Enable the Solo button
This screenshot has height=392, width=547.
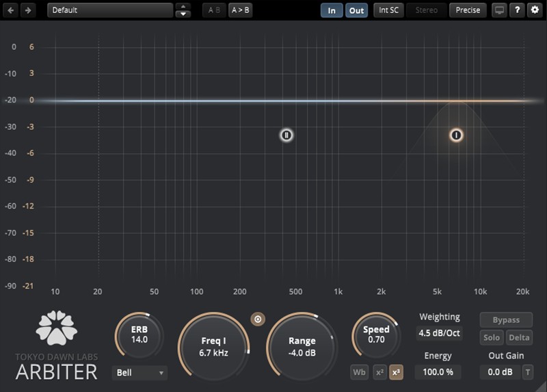pyautogui.click(x=492, y=337)
